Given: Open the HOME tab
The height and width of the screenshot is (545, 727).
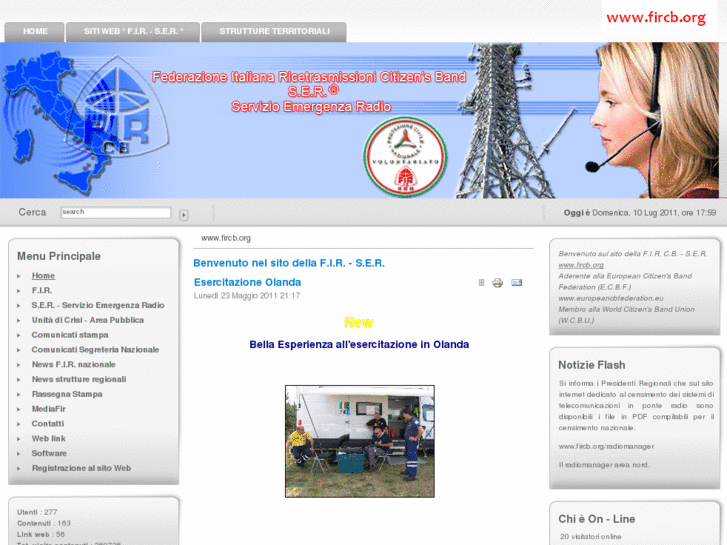Looking at the screenshot, I should point(35,32).
